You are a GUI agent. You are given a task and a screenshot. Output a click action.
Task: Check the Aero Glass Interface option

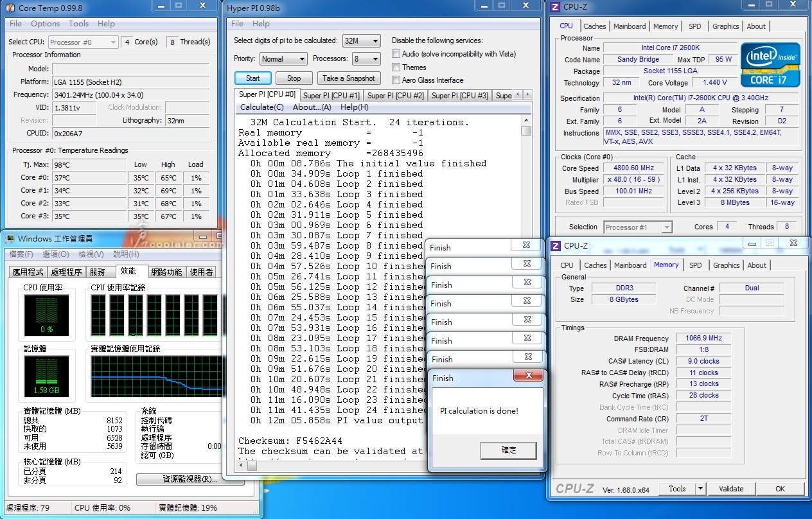[x=396, y=80]
